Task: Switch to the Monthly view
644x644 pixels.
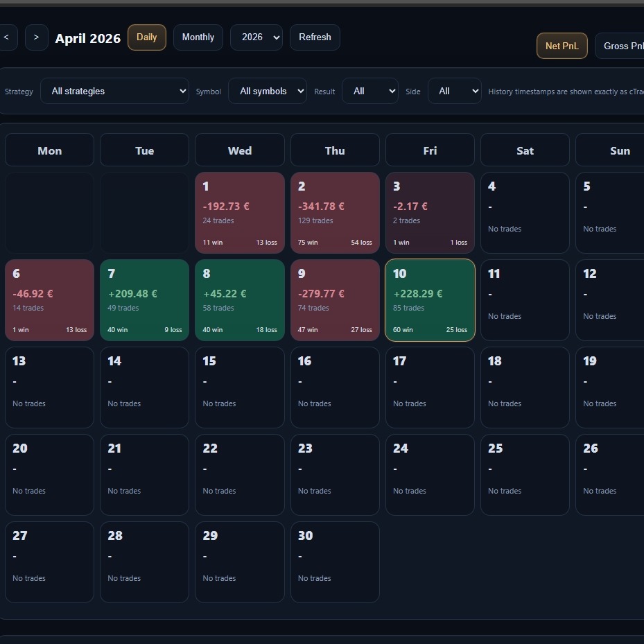Action: coord(198,37)
